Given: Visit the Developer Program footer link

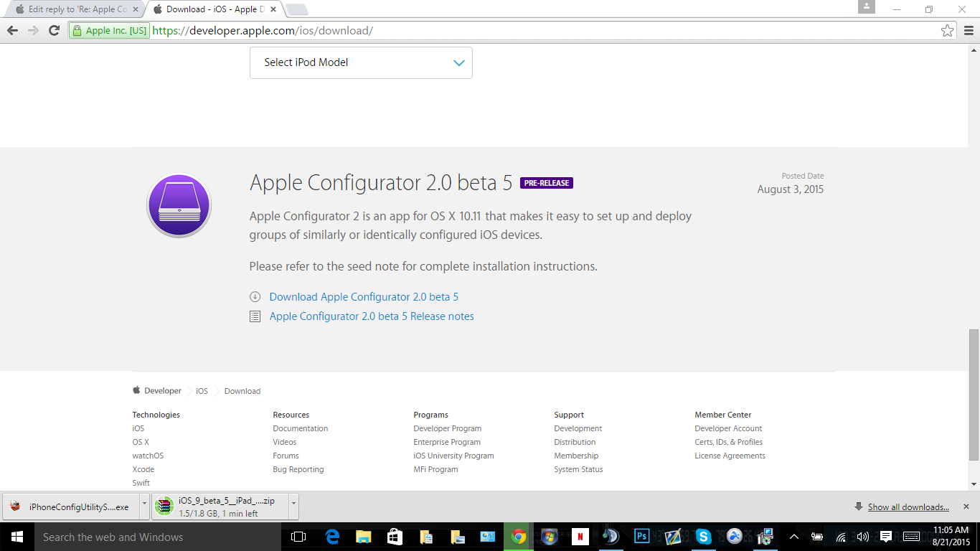Looking at the screenshot, I should coord(447,428).
